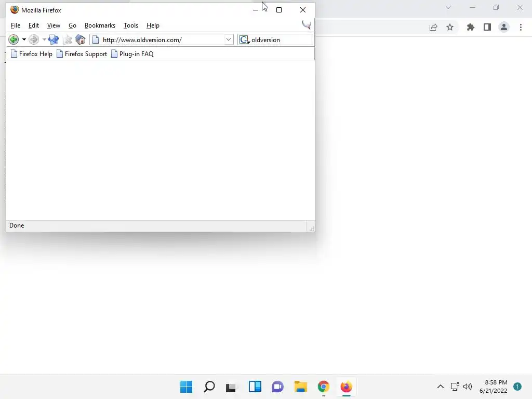
Task: Open the Widgets taskbar icon
Action: 255,387
